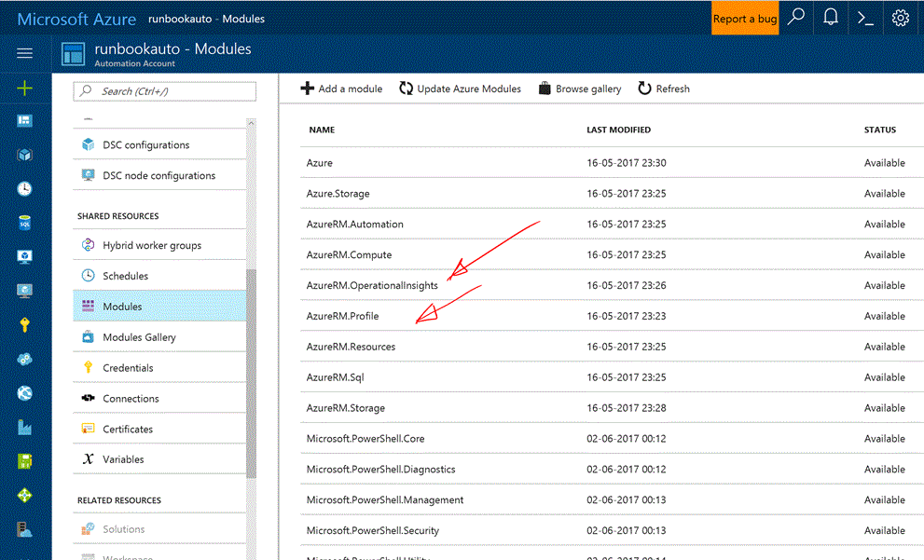Open Credentials menu item
The height and width of the screenshot is (560, 924).
tap(128, 368)
